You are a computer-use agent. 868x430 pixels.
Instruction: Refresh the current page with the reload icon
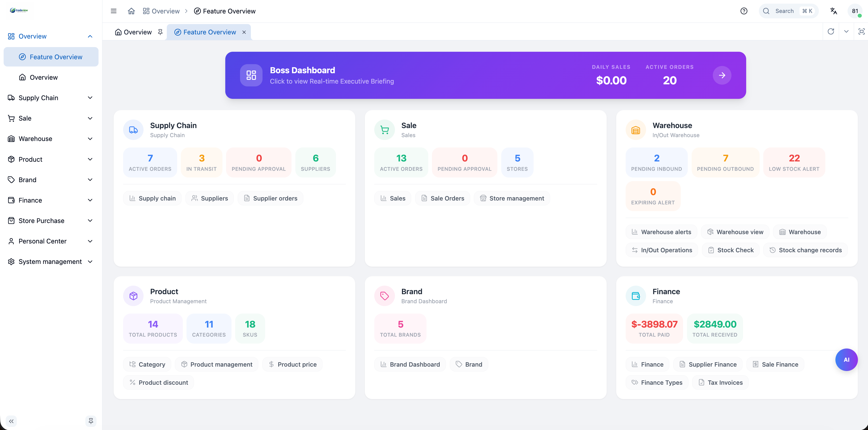831,31
